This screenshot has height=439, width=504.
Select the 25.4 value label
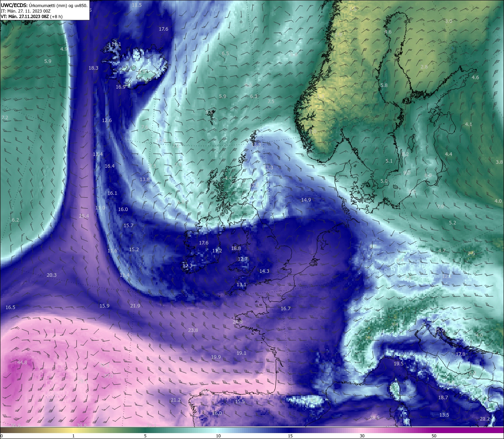click(x=84, y=216)
